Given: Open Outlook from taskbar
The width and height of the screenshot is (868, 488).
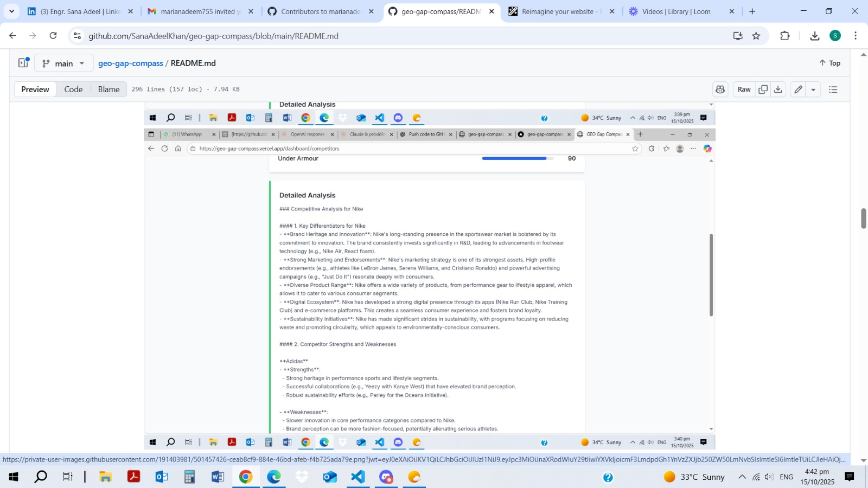Looking at the screenshot, I should pyautogui.click(x=162, y=477).
